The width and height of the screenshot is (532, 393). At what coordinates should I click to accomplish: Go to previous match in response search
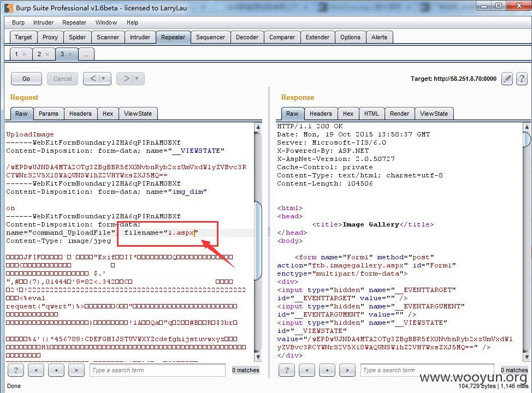coord(307,370)
